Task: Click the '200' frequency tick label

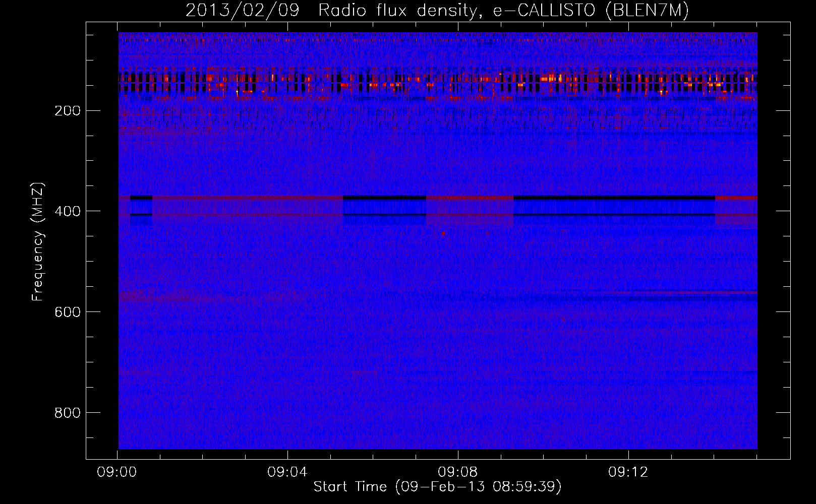Action: [68, 111]
